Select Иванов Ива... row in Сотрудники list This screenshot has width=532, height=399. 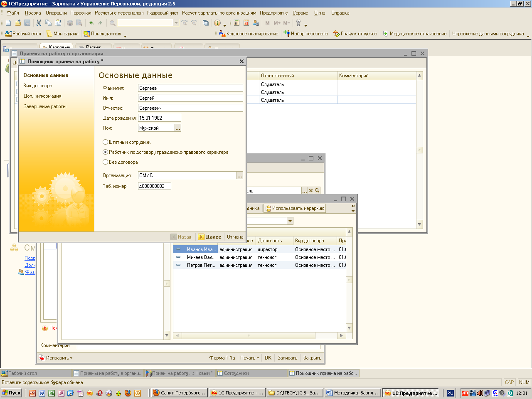259,249
